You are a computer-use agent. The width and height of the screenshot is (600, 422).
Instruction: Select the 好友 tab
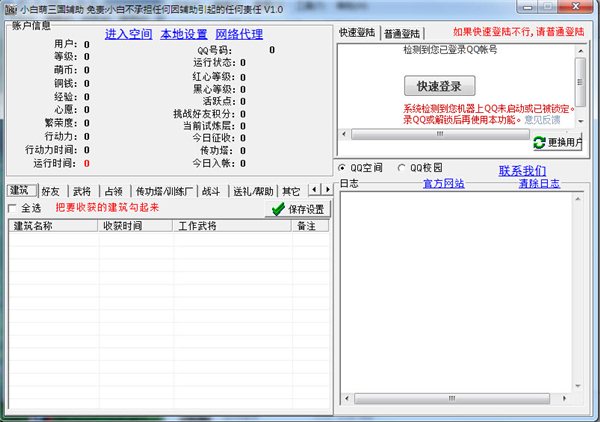click(x=52, y=191)
